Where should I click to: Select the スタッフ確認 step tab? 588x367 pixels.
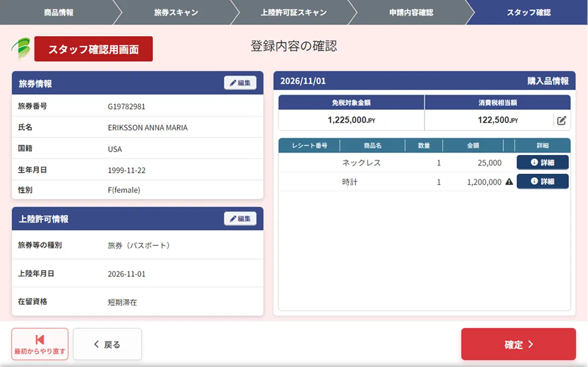pos(529,12)
